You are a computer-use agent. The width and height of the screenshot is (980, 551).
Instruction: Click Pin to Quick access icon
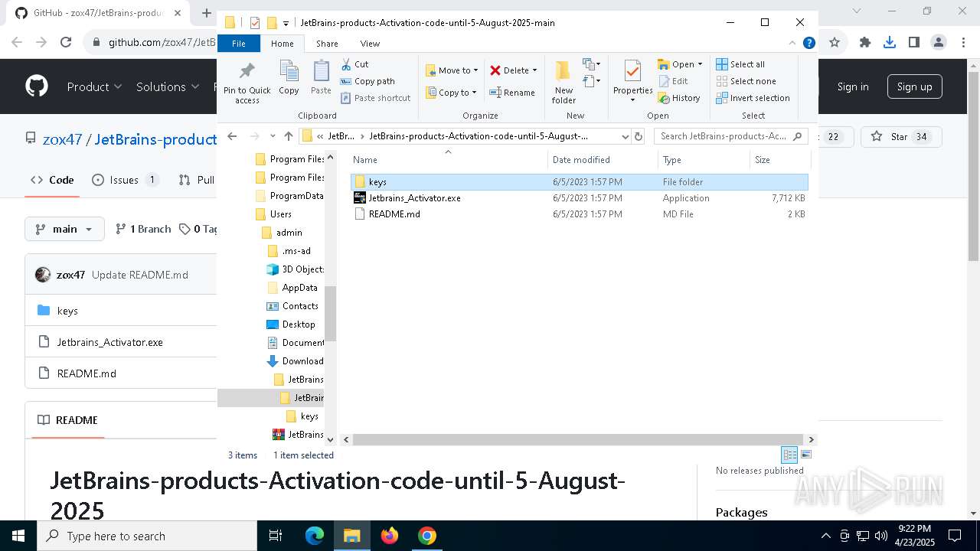click(247, 83)
